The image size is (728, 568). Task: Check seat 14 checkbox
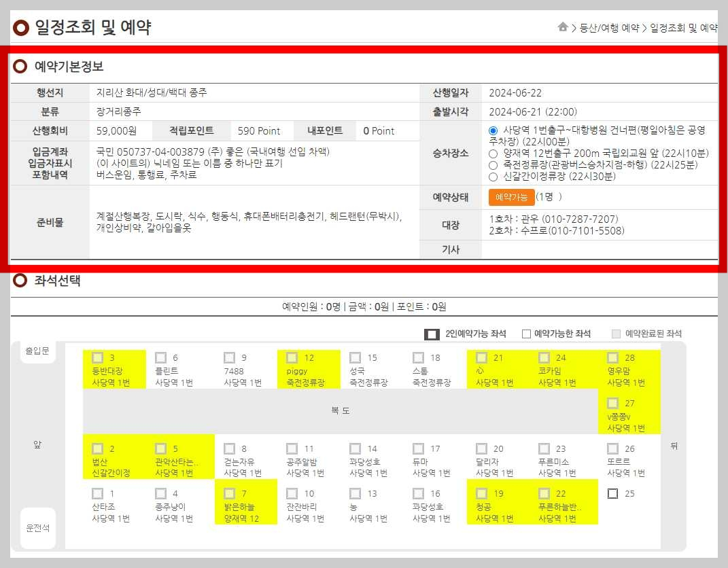coord(356,448)
